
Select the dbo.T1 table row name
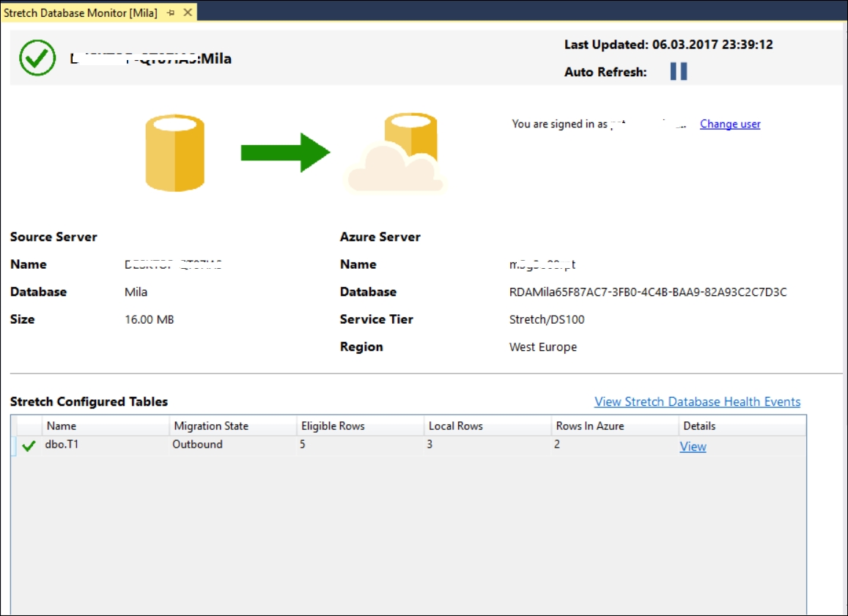(x=62, y=445)
